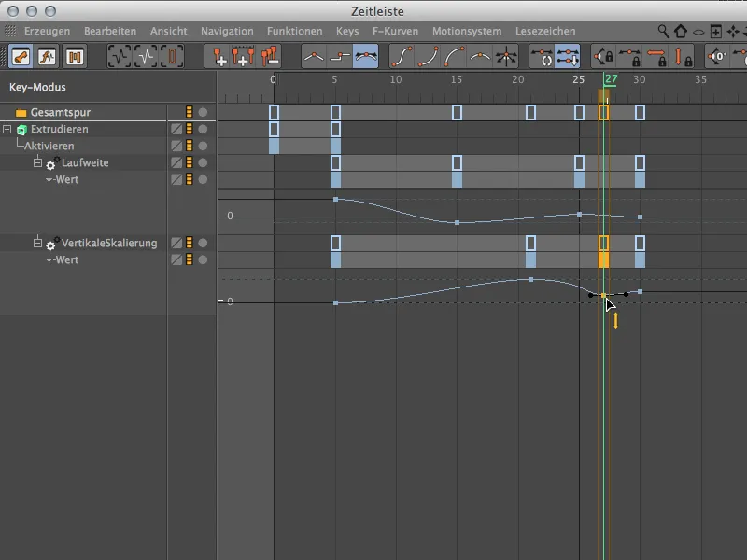This screenshot has width=747, height=560.
Task: Click first frame-all waveform icon
Action: pos(120,57)
